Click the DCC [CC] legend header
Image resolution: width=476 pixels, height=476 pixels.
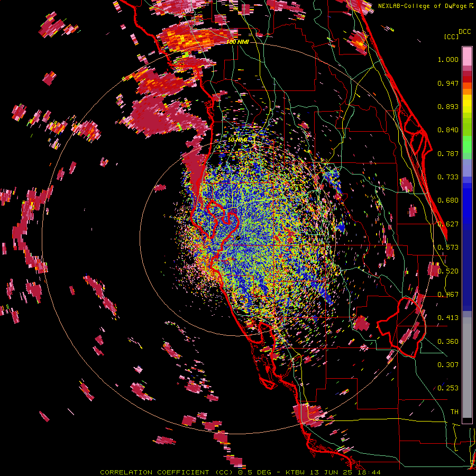point(457,34)
